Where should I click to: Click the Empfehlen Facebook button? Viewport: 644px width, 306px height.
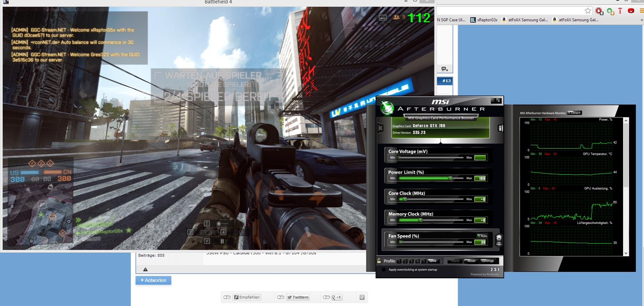pyautogui.click(x=247, y=297)
